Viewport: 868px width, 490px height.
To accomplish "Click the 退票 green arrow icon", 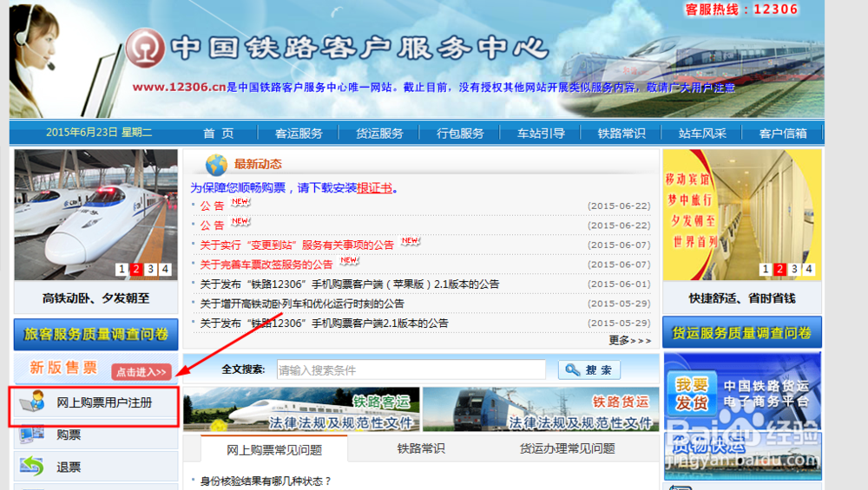I will tap(31, 467).
